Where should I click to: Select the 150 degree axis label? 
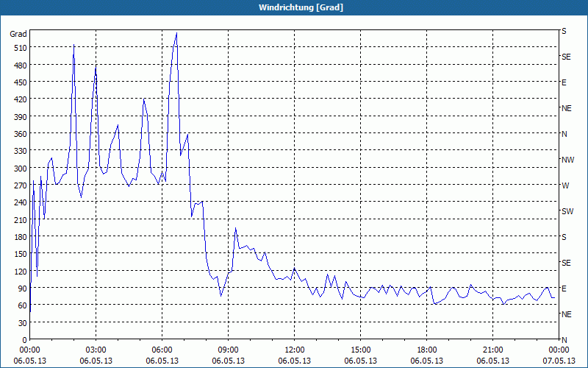tap(21, 254)
